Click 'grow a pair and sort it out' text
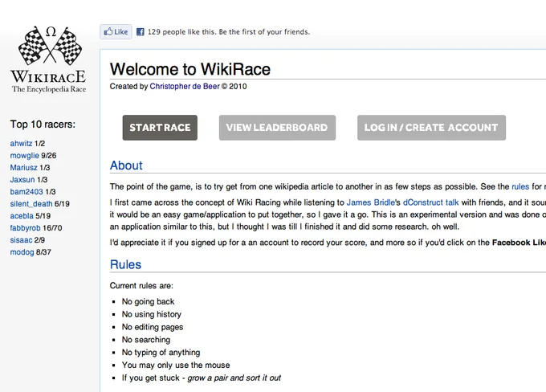Viewport: 546px width, 392px height. click(234, 378)
